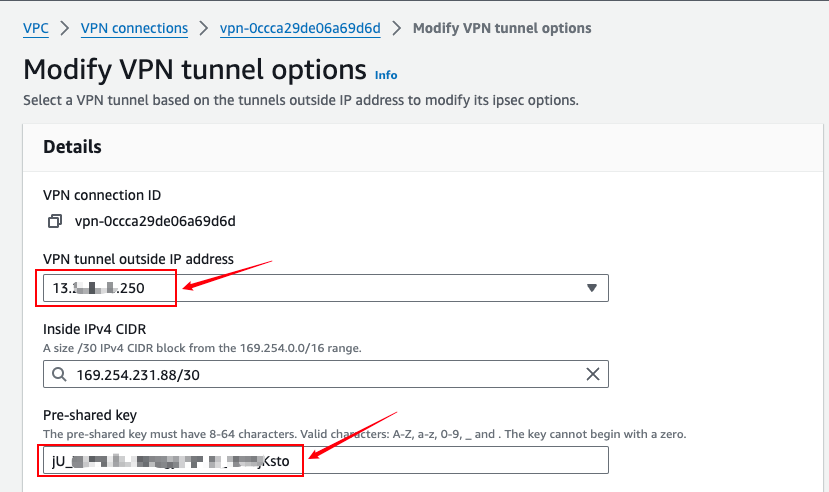Screen dimensions: 829x492
Task: Click the chevron before Modify VPN tunnel options breadcrumb
Action: [397, 28]
